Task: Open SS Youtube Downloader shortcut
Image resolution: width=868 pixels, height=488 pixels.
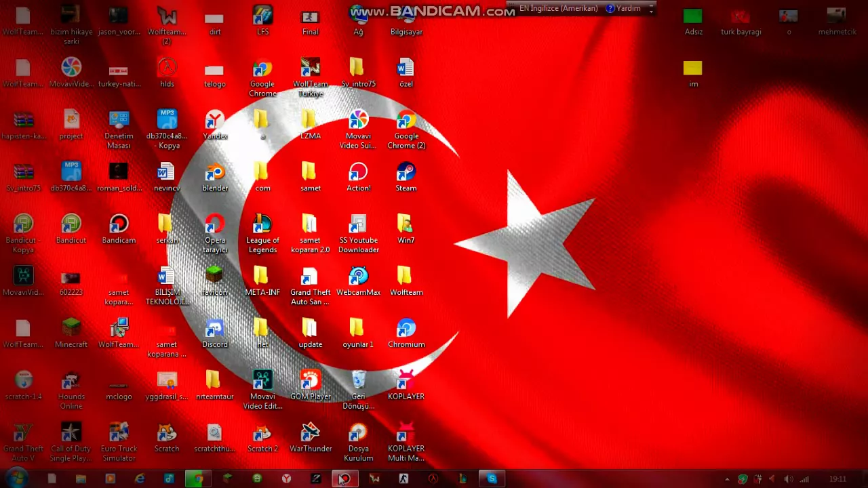Action: coord(358,234)
